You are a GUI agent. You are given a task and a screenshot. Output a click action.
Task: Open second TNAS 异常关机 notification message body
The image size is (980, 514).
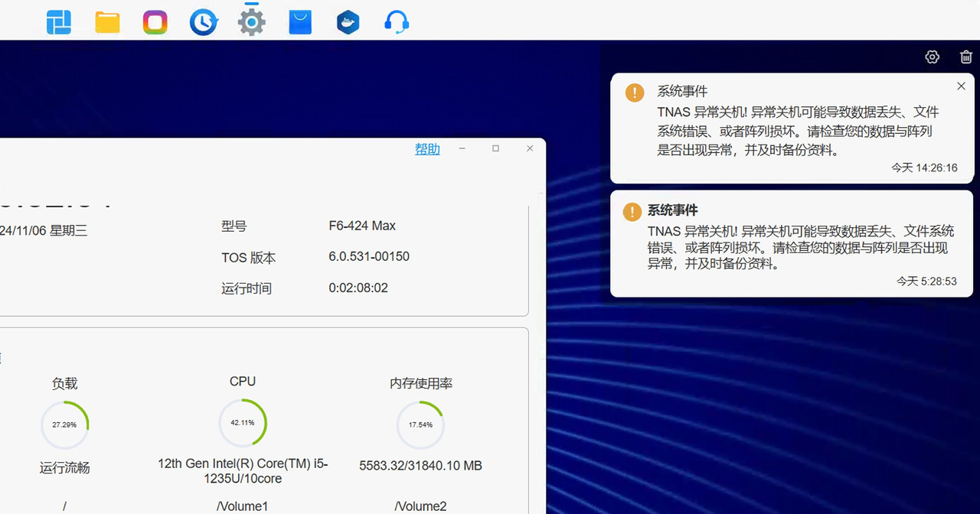[x=801, y=247]
